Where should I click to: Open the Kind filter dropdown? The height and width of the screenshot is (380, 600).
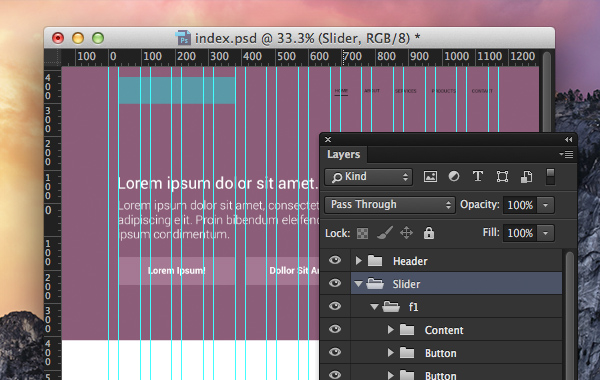pyautogui.click(x=368, y=177)
